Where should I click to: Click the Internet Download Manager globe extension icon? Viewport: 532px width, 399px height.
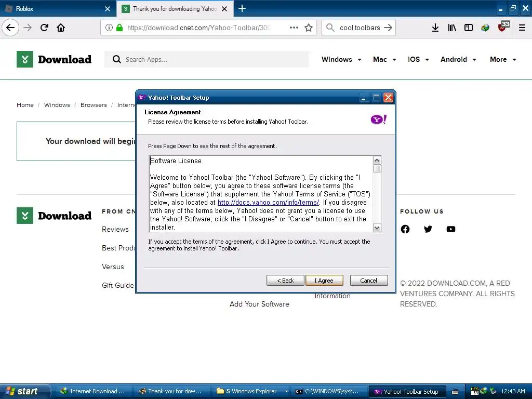pyautogui.click(x=485, y=28)
